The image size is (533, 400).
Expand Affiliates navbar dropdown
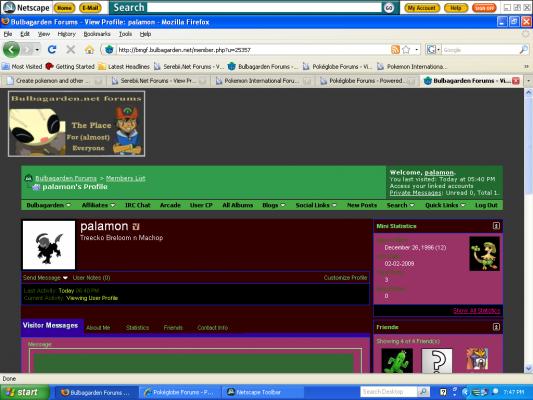click(98, 205)
